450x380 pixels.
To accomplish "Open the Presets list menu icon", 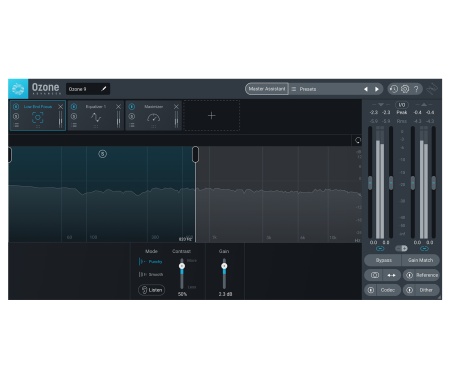I will [x=294, y=89].
